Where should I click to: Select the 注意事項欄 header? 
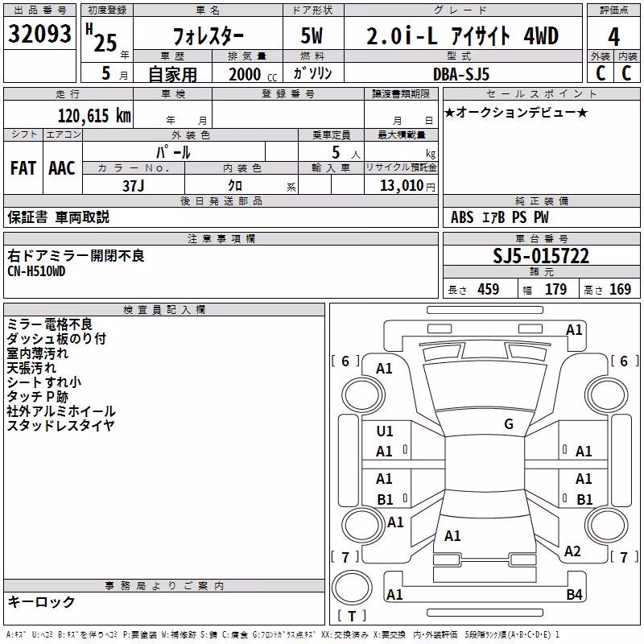coord(221,238)
